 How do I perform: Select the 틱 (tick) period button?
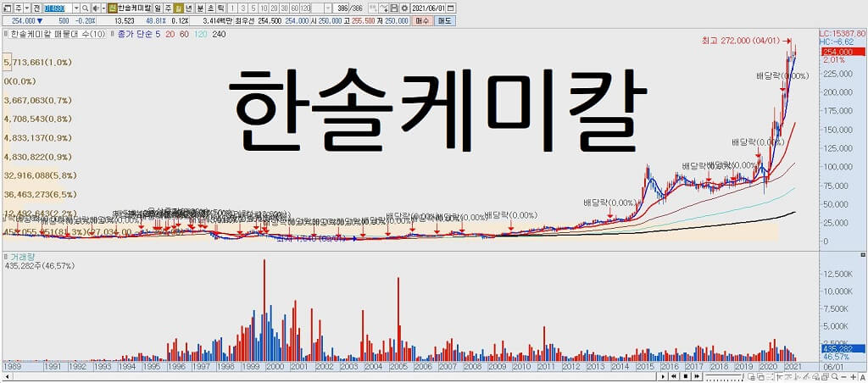point(221,8)
